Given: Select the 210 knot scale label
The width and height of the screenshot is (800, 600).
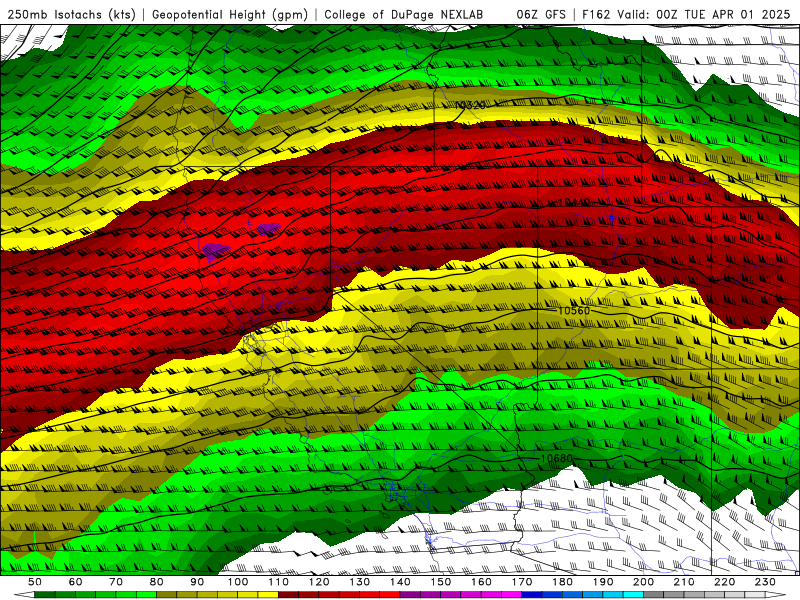Looking at the screenshot, I should 684,582.
